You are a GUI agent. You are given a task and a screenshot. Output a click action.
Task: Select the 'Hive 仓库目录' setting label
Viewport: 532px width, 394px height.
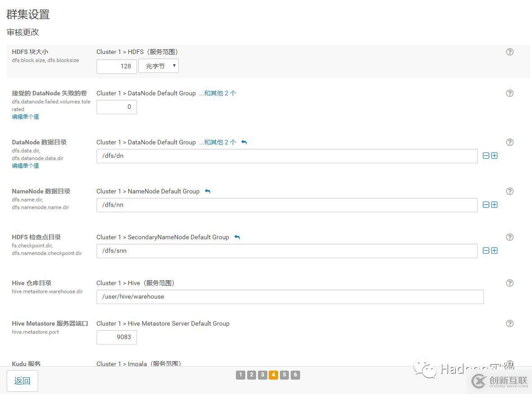coord(31,283)
